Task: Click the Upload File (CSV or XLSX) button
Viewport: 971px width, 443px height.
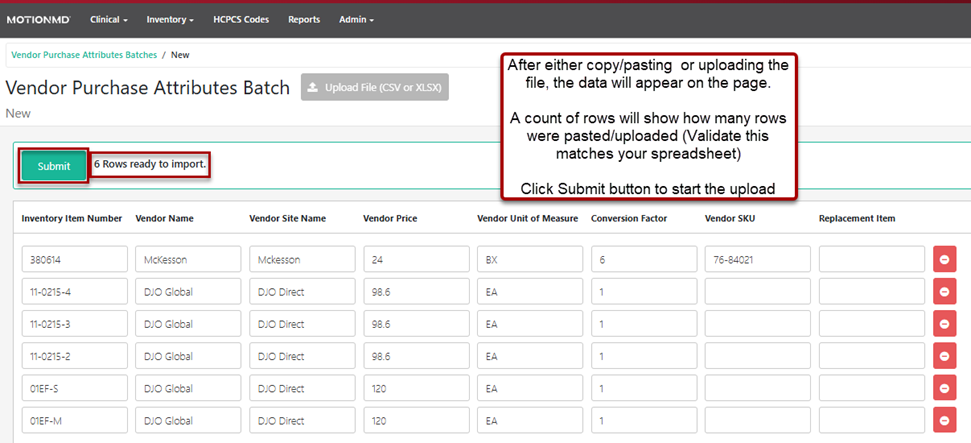Action: pos(375,87)
